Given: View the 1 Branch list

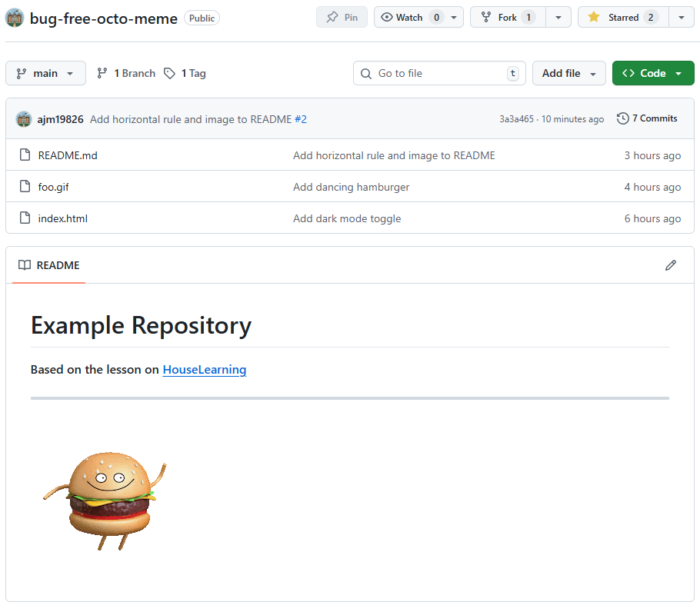Looking at the screenshot, I should coord(126,73).
